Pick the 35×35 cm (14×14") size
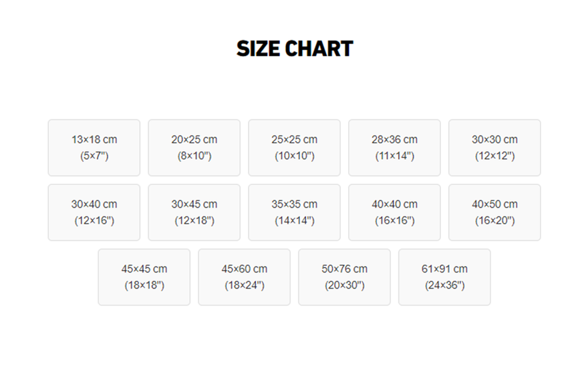Image resolution: width=588 pixels, height=392 pixels. coord(295,212)
